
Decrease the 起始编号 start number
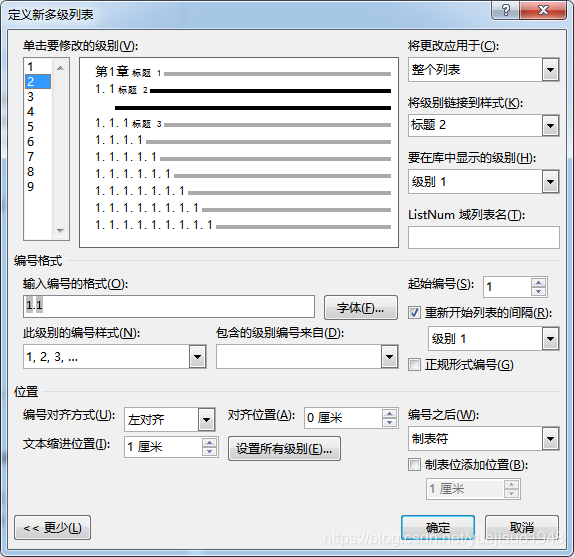point(538,291)
